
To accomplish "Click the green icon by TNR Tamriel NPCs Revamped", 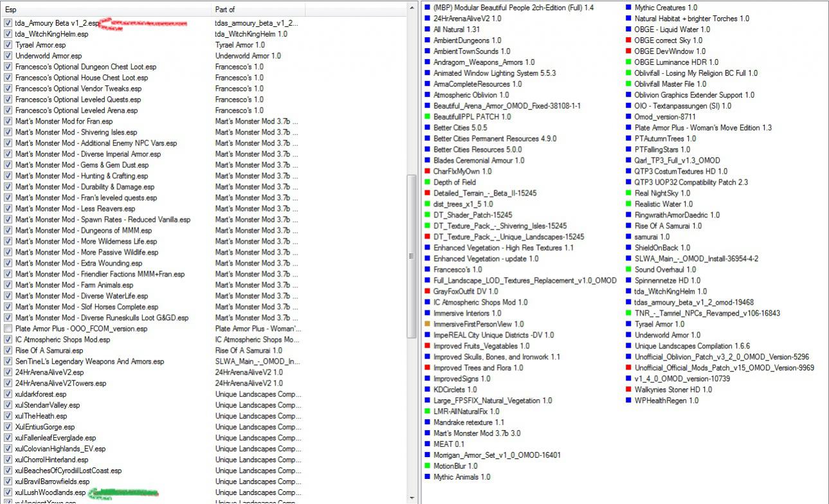I will click(x=628, y=313).
